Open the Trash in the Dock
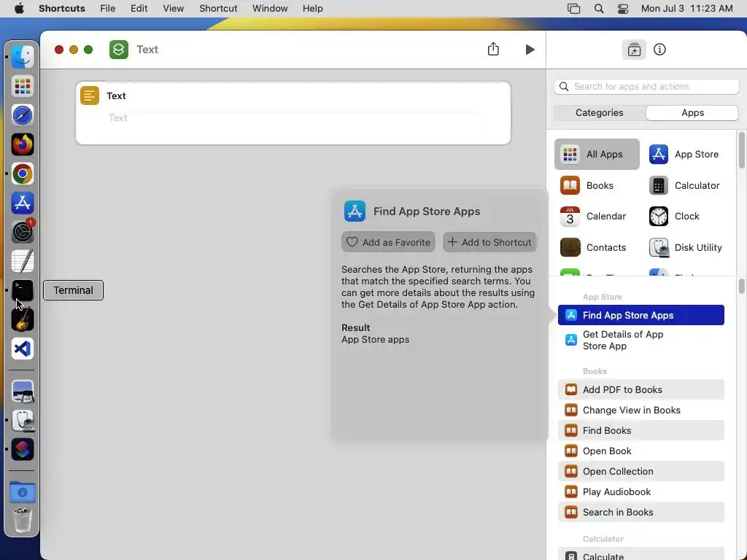The image size is (747, 560). (x=23, y=521)
